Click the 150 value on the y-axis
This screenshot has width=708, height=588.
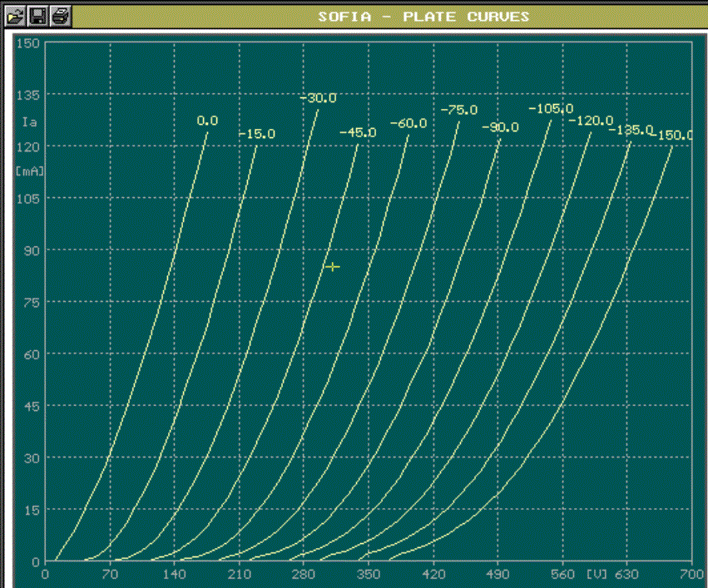point(28,42)
